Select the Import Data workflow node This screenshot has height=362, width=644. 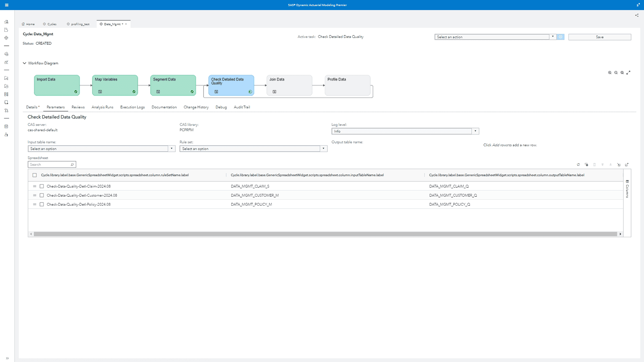click(57, 85)
